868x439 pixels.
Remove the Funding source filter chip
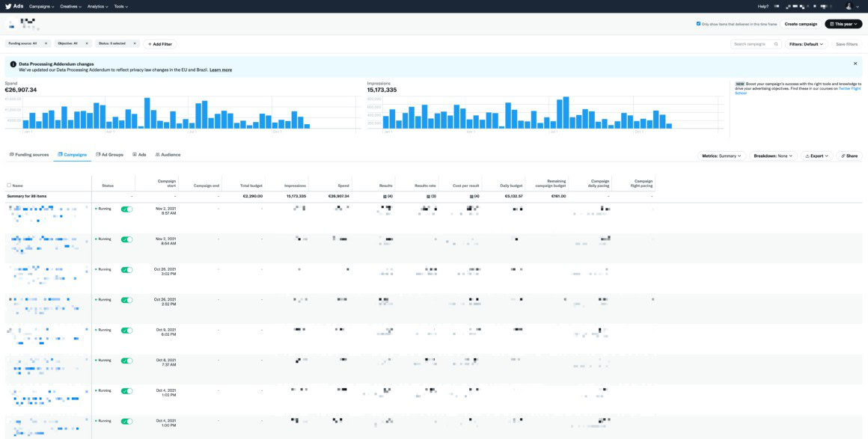coord(46,43)
